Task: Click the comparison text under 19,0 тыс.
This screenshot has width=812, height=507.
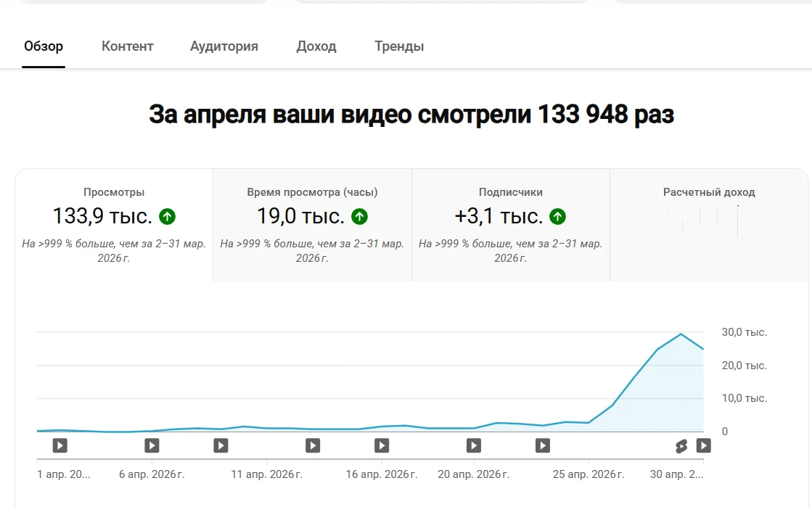Action: [x=312, y=251]
